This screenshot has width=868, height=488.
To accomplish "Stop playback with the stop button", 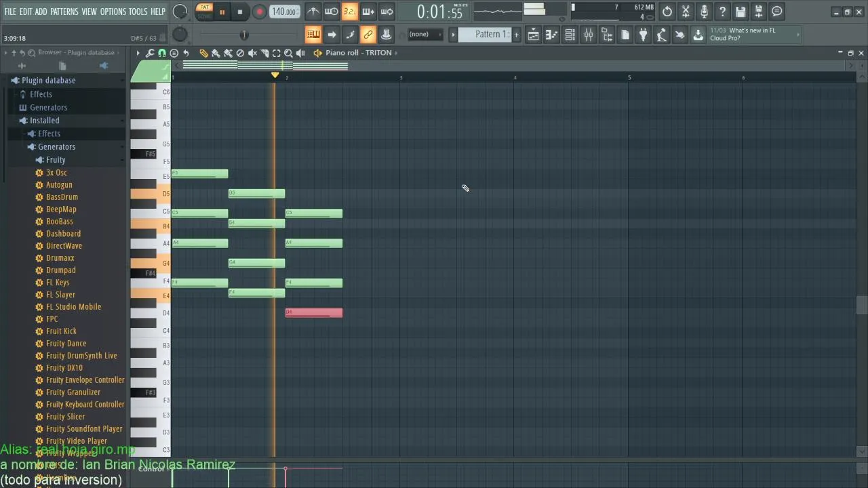I will 240,12.
